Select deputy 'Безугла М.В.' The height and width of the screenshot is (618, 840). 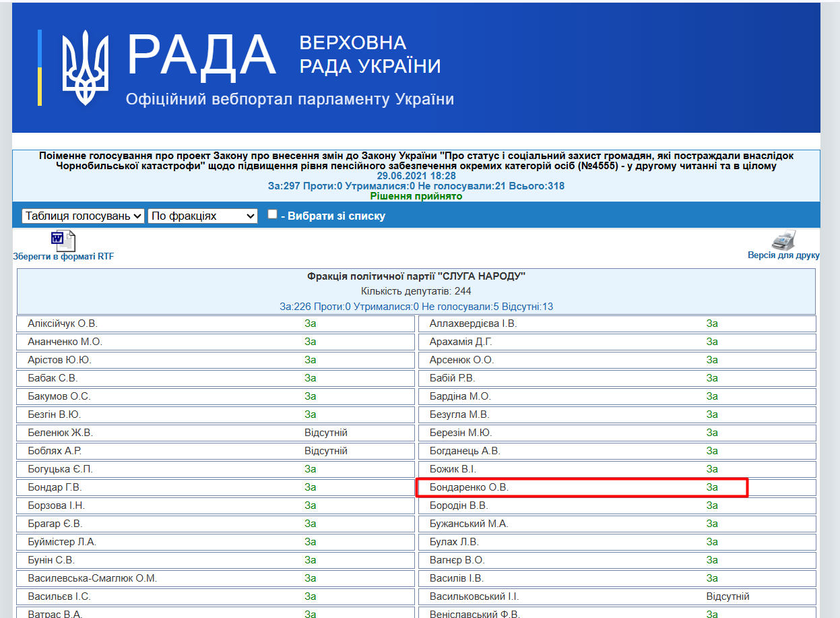click(x=459, y=414)
